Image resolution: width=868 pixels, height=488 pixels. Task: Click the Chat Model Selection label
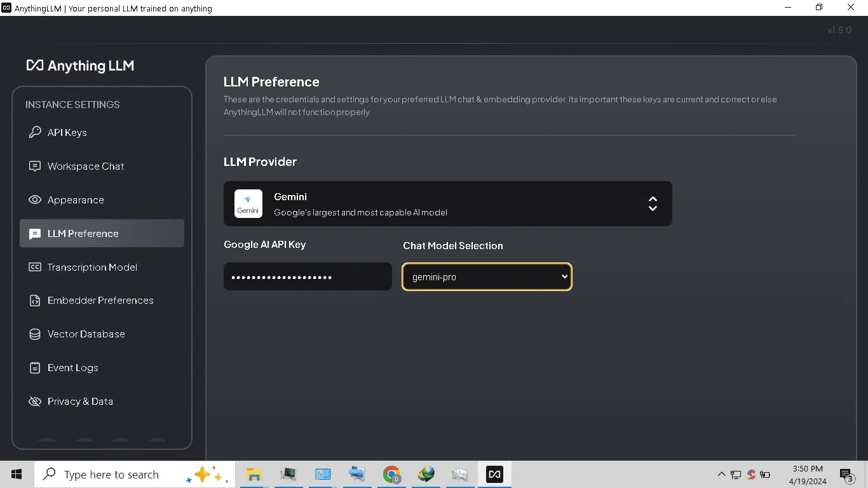453,246
